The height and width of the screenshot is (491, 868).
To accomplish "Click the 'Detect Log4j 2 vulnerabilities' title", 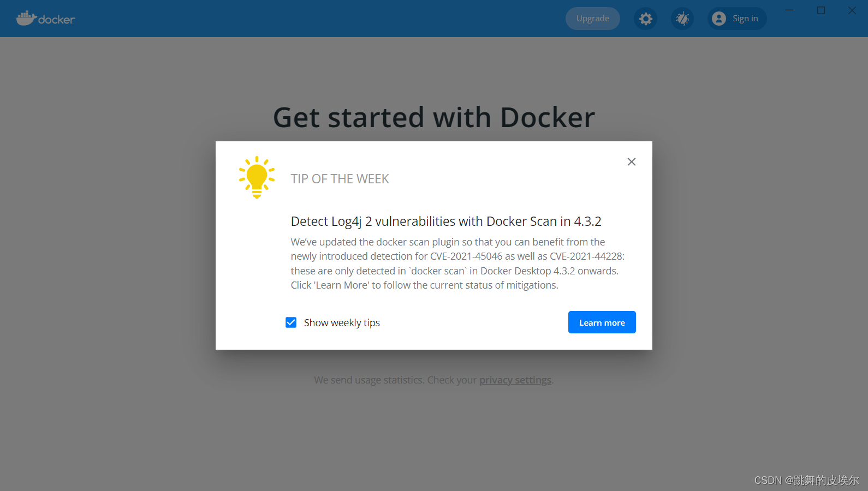I will (x=446, y=221).
